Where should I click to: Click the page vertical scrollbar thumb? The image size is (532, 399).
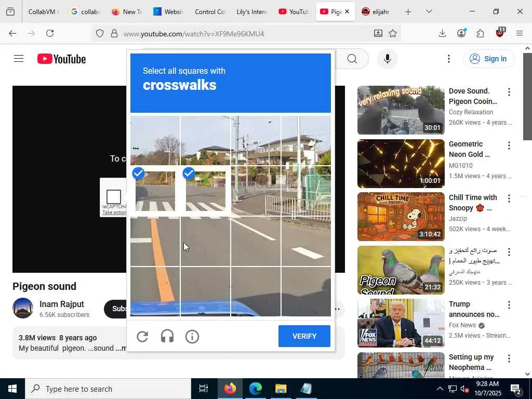pos(527,96)
